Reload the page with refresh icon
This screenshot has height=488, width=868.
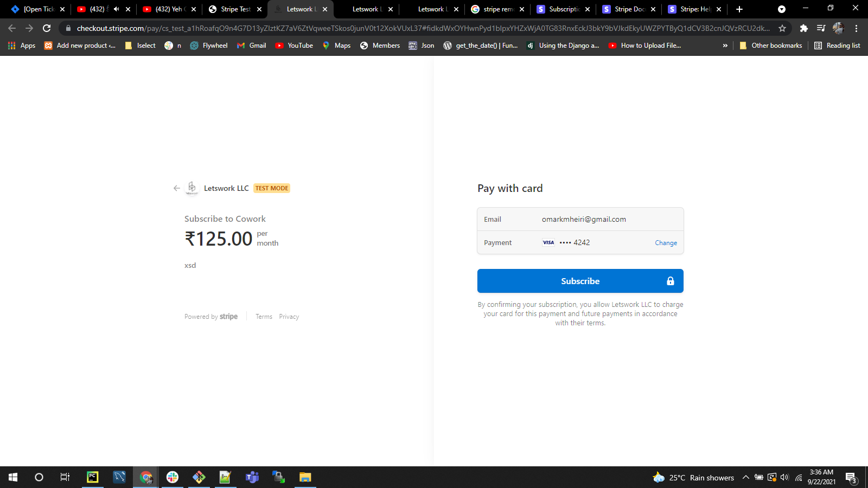pyautogui.click(x=47, y=28)
